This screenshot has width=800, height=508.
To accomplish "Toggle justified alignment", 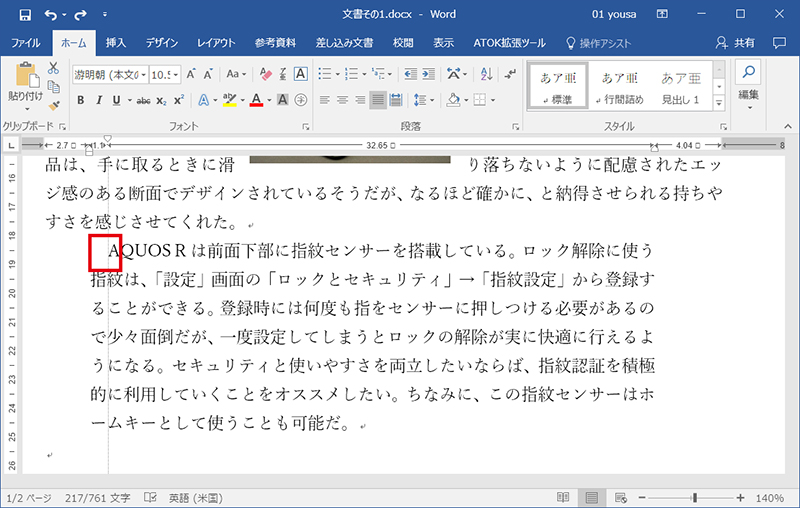I will tap(378, 100).
